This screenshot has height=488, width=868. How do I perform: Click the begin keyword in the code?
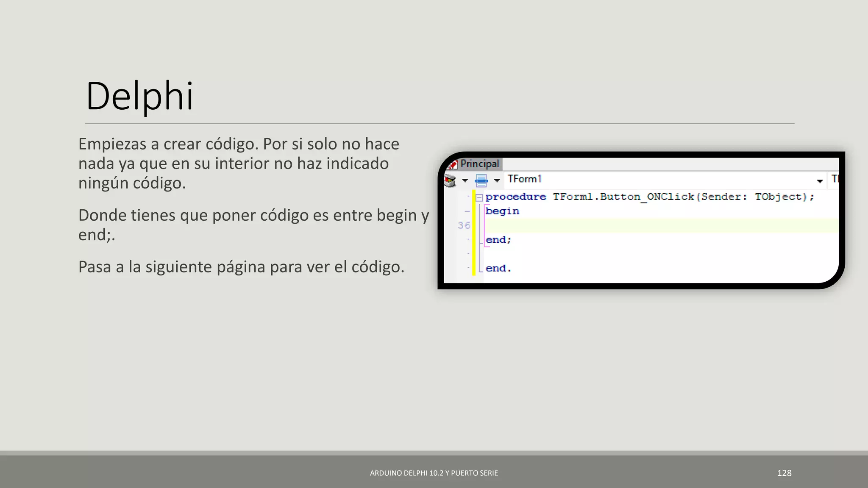502,211
